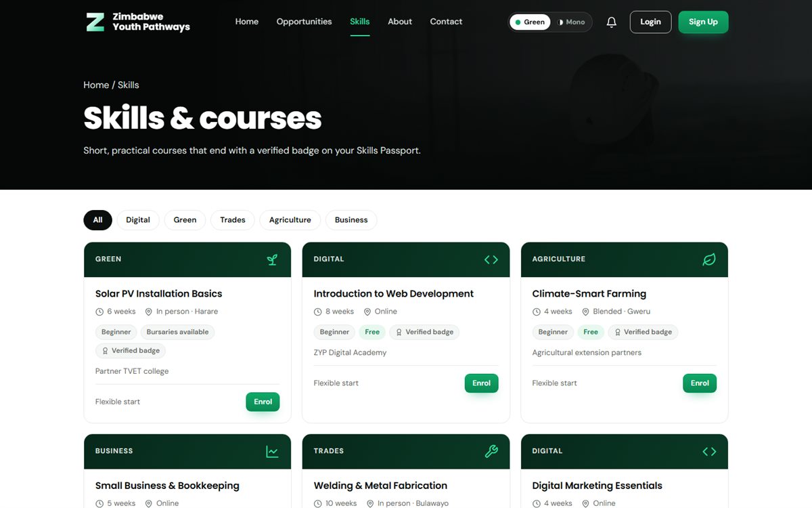Click the ZYP Digital Academy text
Viewport: 812px width, 508px height.
click(x=350, y=353)
